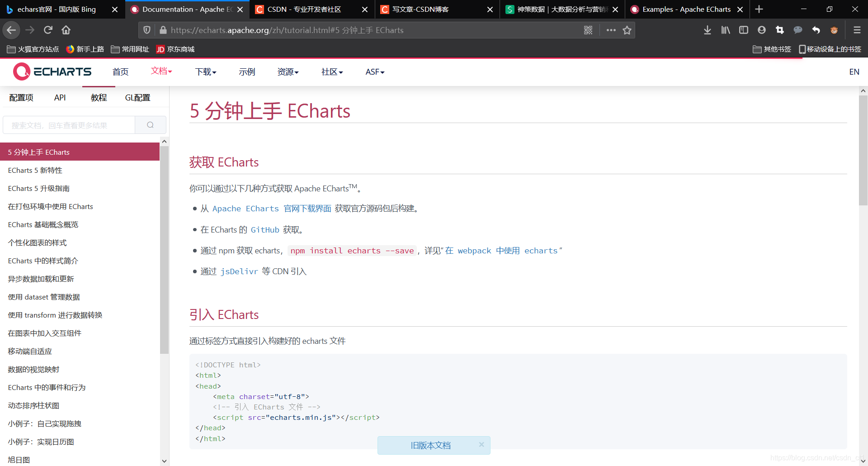Switch to API docs tab
868x466 pixels.
(60, 97)
